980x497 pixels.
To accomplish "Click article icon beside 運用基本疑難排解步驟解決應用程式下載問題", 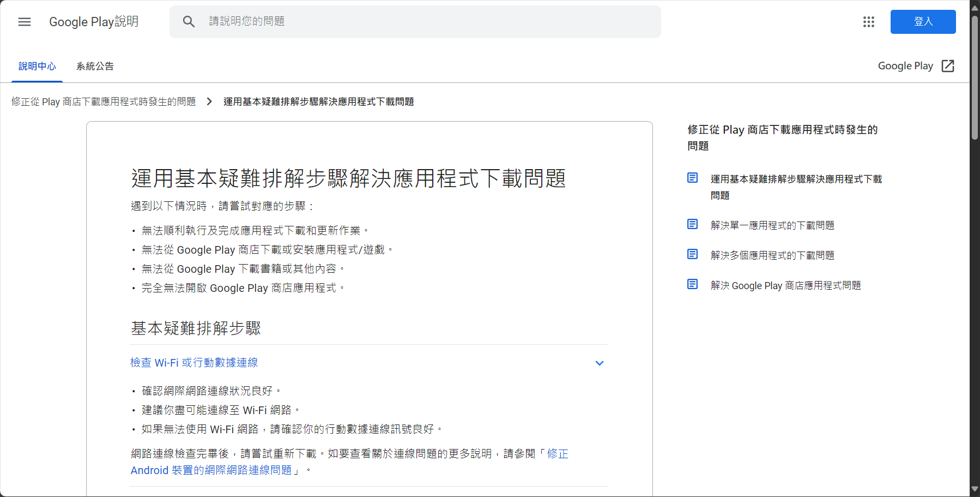I will [693, 178].
